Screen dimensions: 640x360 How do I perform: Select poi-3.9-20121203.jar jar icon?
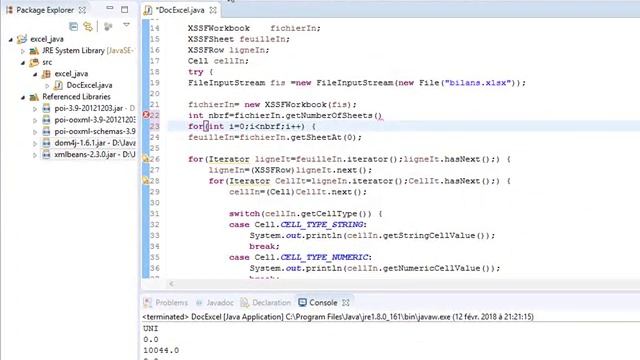tap(47, 108)
